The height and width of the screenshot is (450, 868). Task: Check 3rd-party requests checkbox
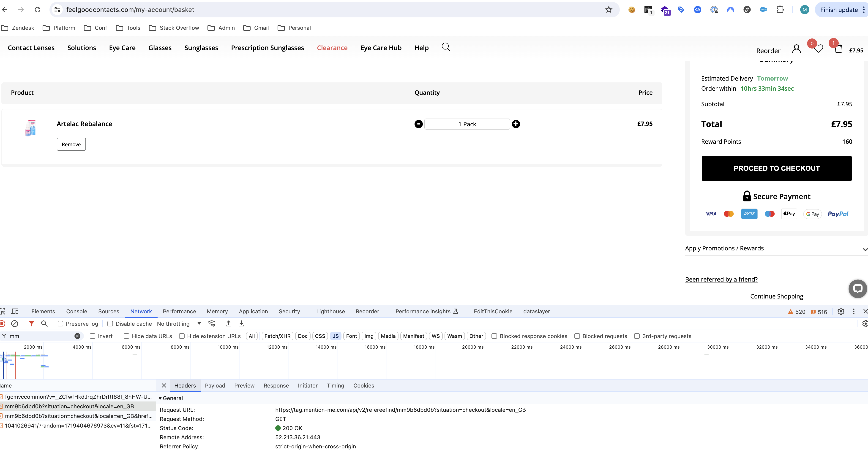pos(637,336)
